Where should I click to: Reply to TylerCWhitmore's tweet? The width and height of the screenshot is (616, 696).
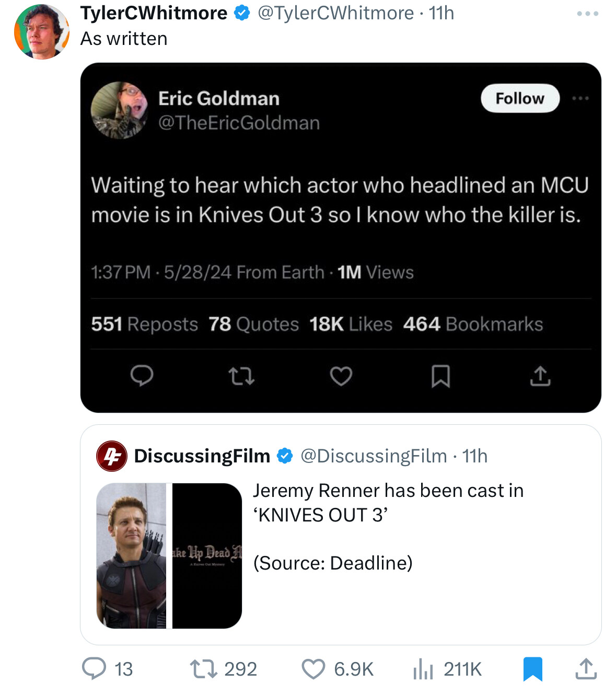tap(95, 668)
